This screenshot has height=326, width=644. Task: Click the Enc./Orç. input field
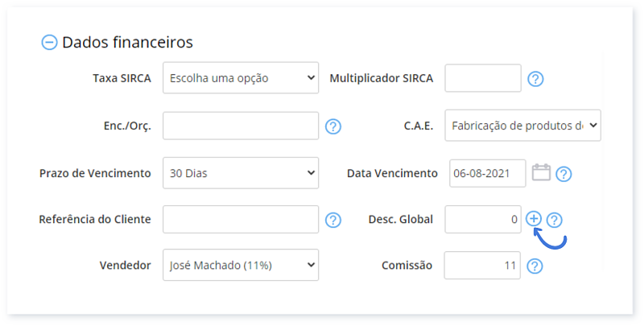coord(241,126)
